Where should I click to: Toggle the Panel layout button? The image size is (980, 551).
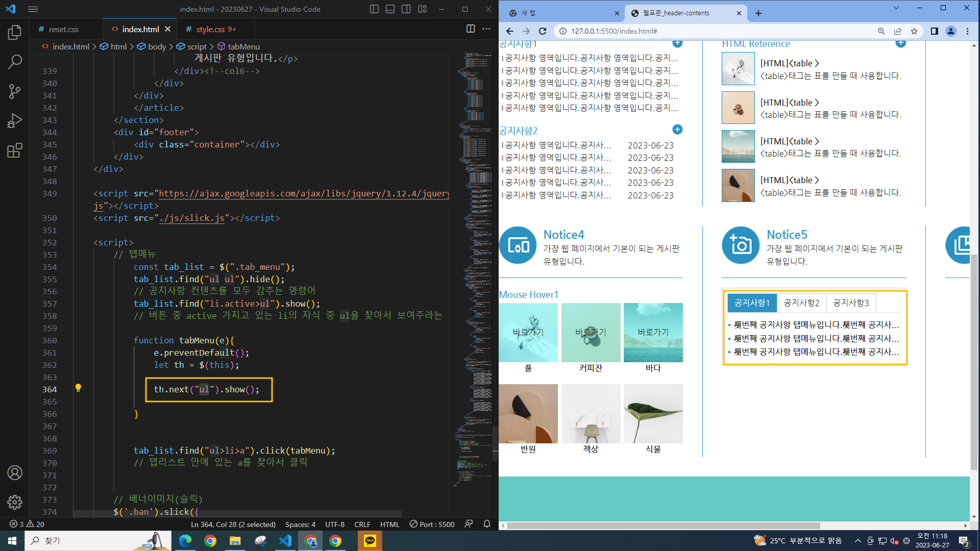point(390,9)
